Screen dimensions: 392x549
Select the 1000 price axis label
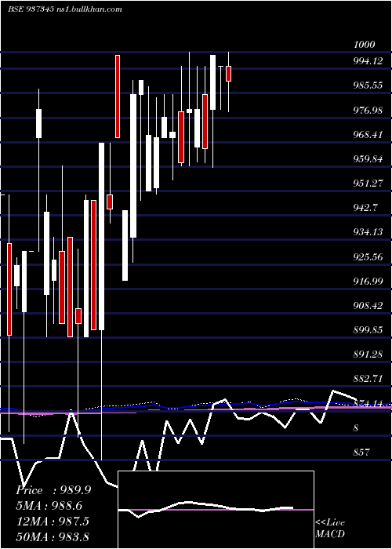pos(365,45)
